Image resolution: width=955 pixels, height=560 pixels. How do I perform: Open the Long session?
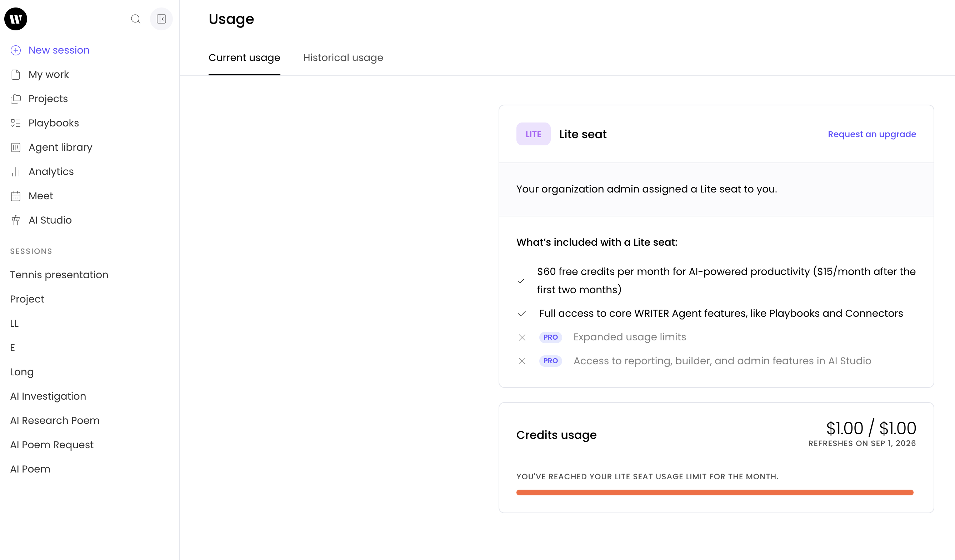(x=21, y=372)
